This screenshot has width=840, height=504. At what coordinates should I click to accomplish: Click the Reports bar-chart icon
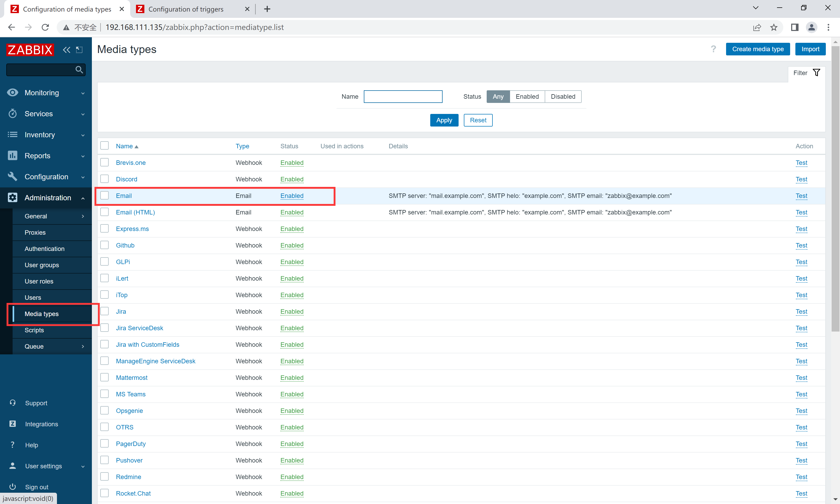pos(13,156)
